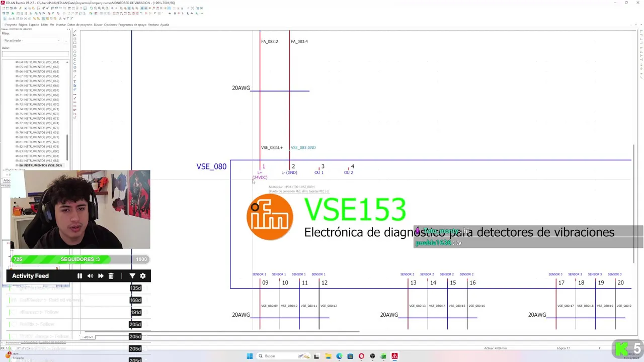Skip forward in Activity Feed

(101, 276)
